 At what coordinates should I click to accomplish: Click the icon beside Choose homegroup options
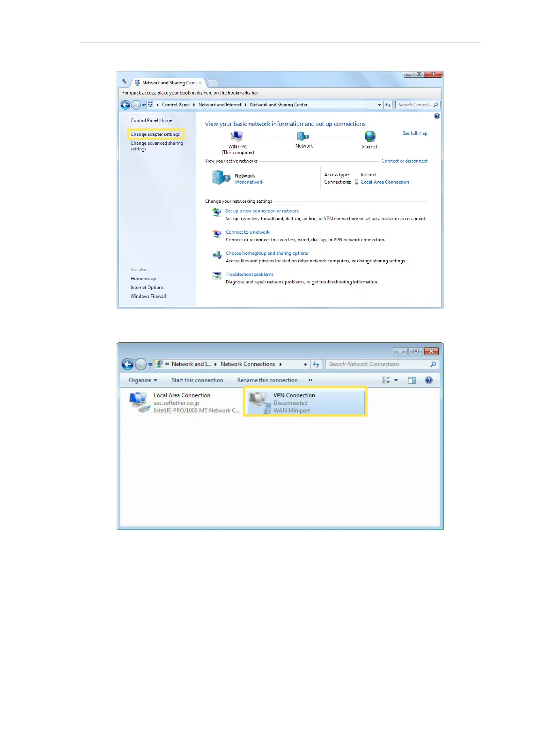point(217,255)
